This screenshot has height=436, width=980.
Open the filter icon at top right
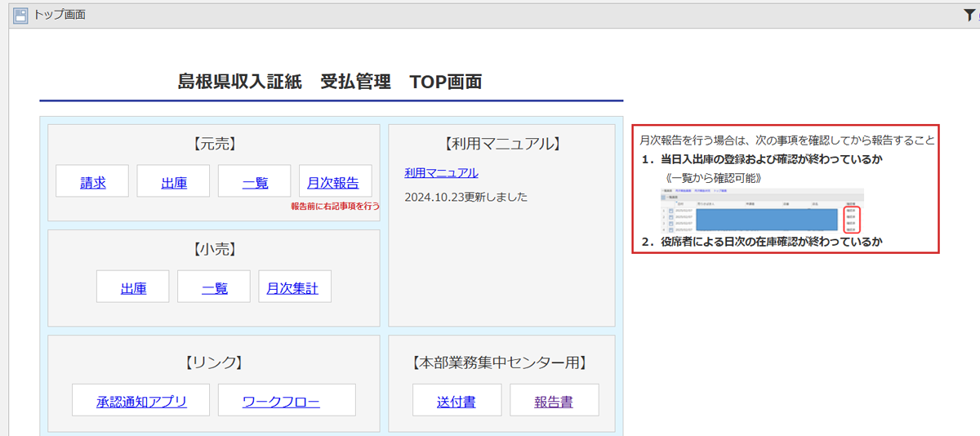click(969, 15)
